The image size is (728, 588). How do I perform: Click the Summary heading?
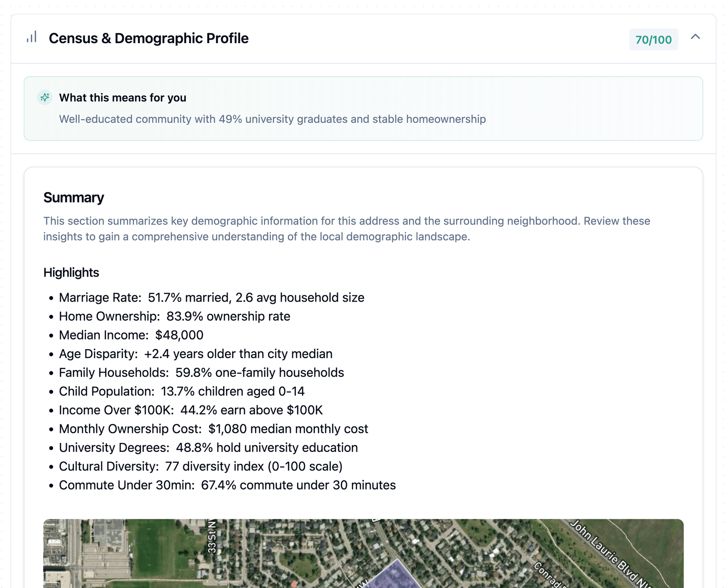[73, 198]
